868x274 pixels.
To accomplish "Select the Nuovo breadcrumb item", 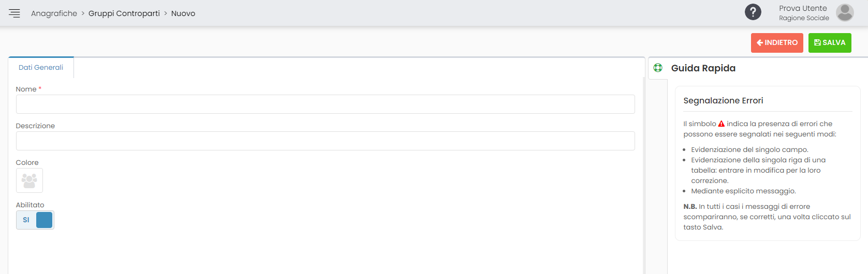I will point(183,13).
